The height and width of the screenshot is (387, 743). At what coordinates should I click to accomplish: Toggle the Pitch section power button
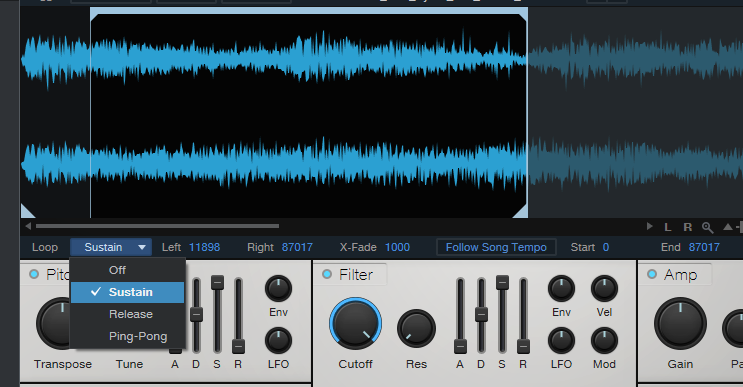(x=34, y=274)
